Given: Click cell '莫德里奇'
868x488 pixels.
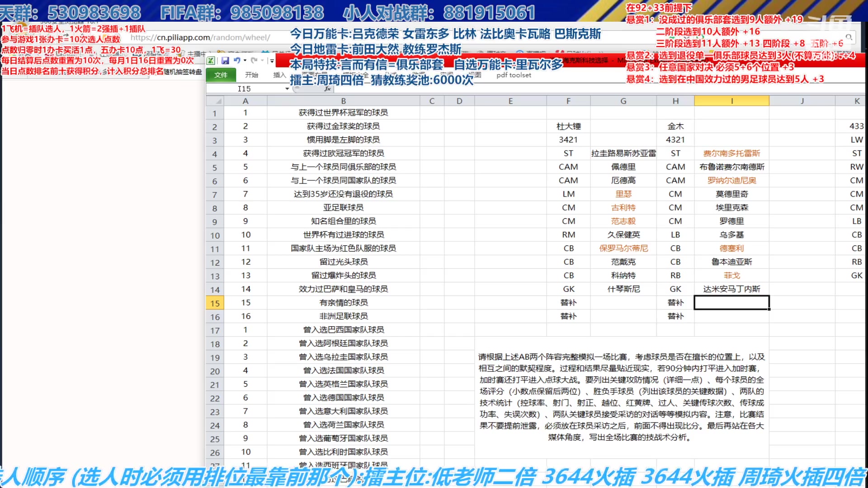Looking at the screenshot, I should 731,194.
